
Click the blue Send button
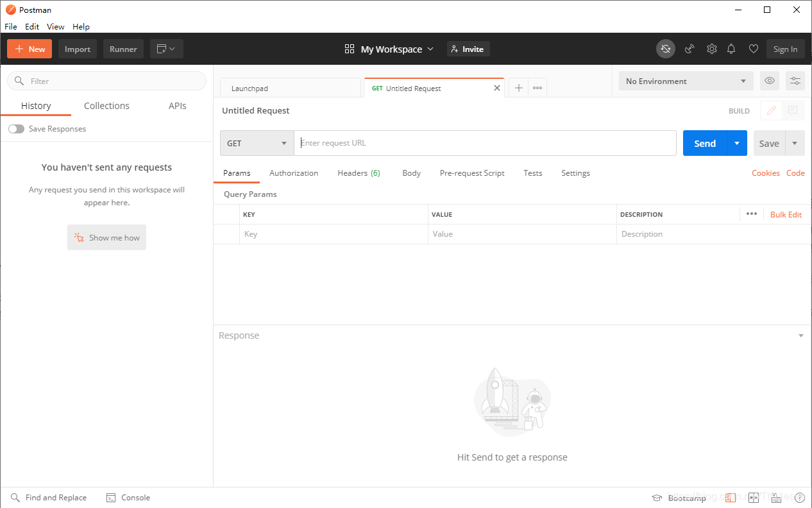pyautogui.click(x=705, y=143)
